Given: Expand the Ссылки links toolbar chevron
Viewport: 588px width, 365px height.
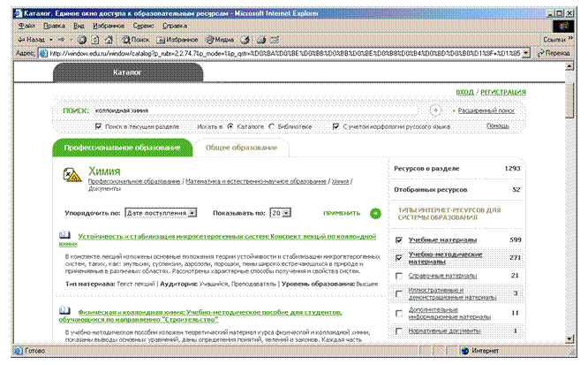Looking at the screenshot, I should (x=570, y=39).
